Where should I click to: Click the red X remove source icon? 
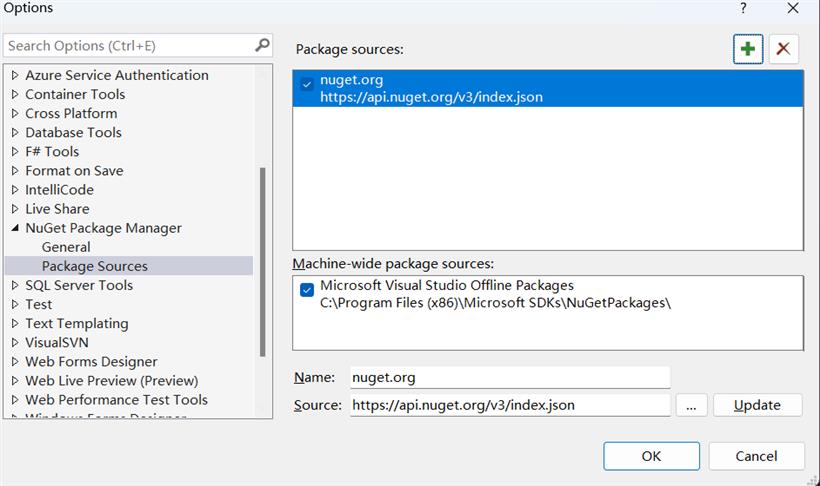(x=783, y=48)
